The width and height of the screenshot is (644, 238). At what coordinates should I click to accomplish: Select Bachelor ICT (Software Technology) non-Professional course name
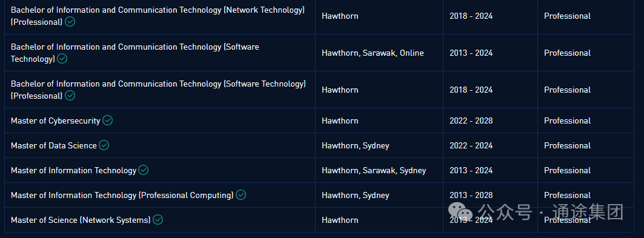134,53
